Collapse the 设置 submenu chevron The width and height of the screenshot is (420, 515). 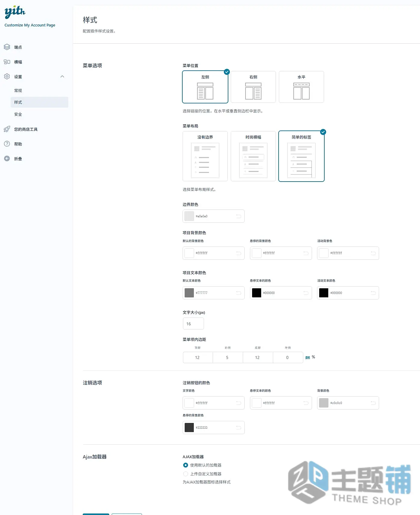(62, 76)
